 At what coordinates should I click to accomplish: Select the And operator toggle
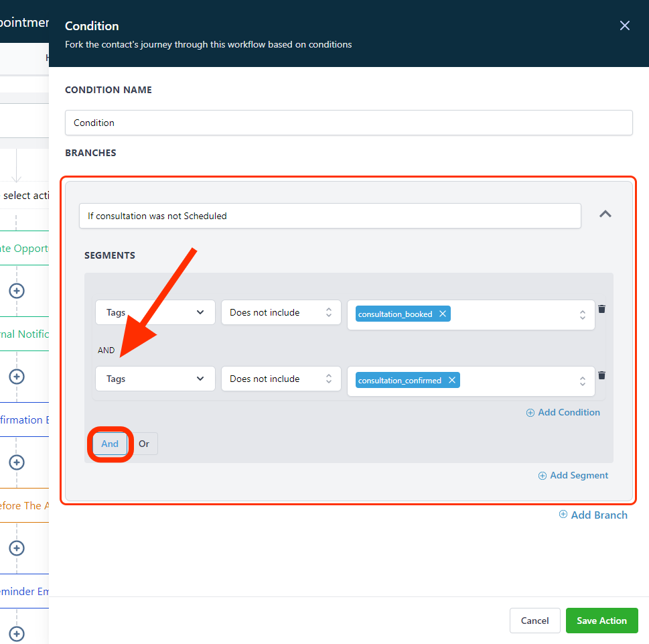point(110,444)
